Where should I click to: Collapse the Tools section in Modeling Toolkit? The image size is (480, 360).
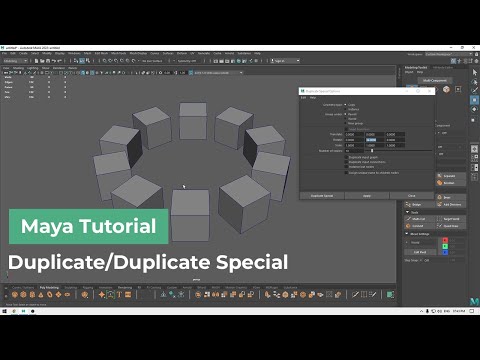[x=407, y=212]
